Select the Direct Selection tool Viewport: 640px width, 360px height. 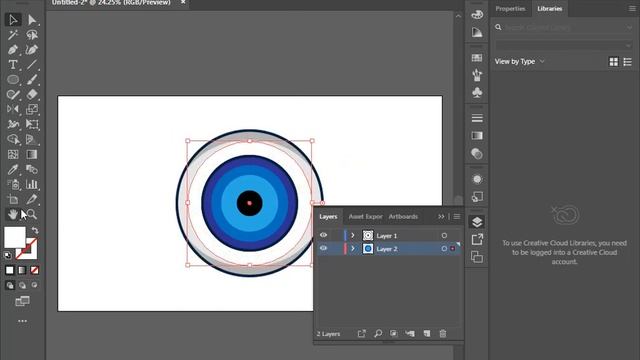[x=32, y=20]
